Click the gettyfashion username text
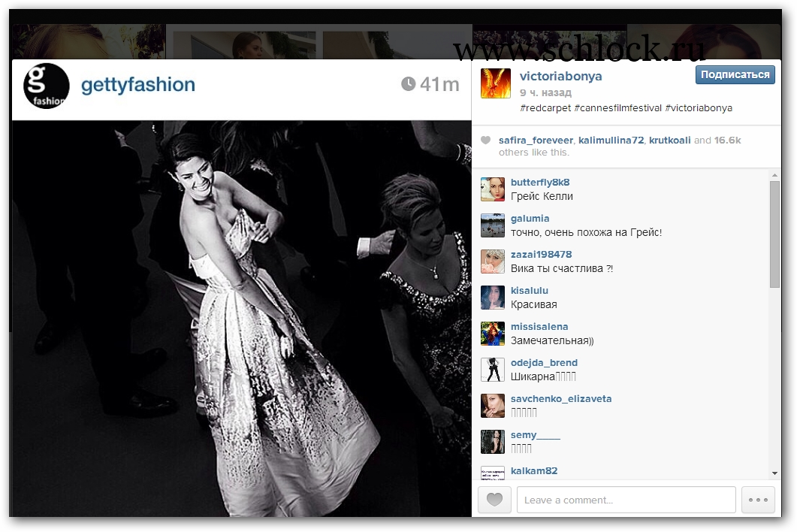 click(x=137, y=85)
